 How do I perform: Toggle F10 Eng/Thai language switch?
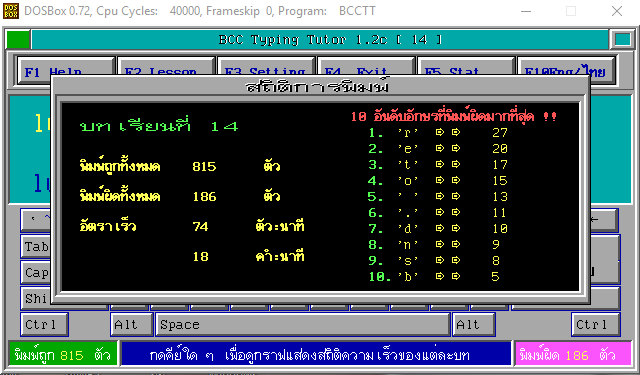pos(566,70)
